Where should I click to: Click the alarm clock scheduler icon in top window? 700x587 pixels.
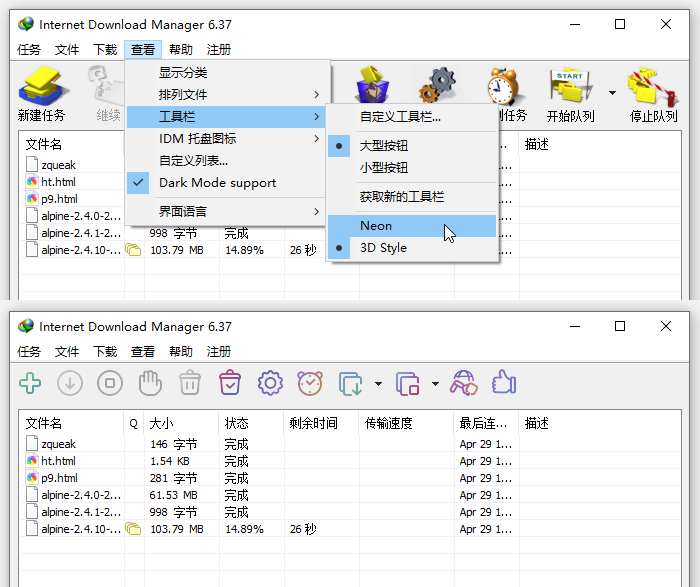pyautogui.click(x=503, y=85)
